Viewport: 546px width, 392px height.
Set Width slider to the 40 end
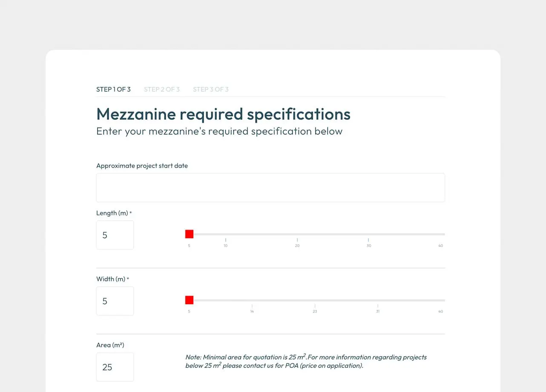pyautogui.click(x=440, y=300)
